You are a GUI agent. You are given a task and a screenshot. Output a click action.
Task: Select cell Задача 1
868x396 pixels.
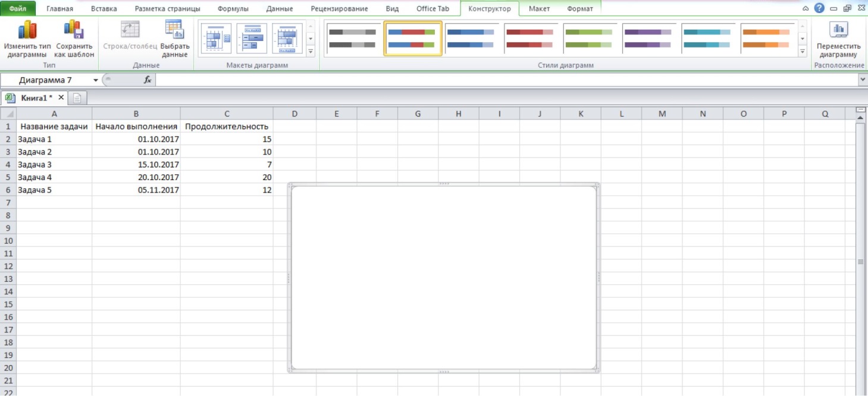[54, 139]
